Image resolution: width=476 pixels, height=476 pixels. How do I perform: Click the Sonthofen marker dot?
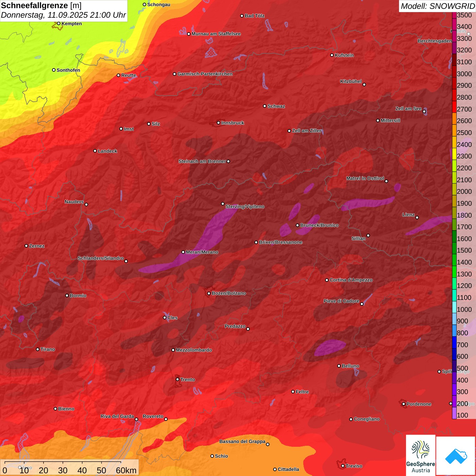(54, 70)
